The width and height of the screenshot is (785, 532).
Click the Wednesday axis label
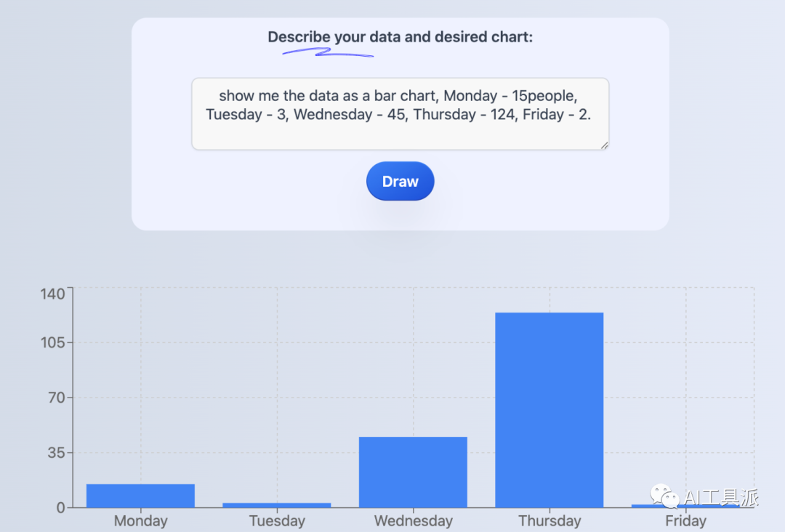point(413,520)
